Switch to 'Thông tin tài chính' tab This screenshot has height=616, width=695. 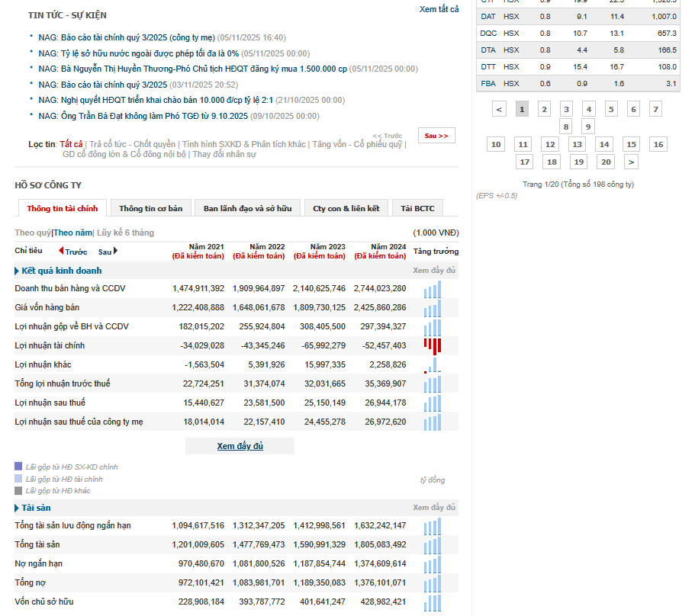62,208
